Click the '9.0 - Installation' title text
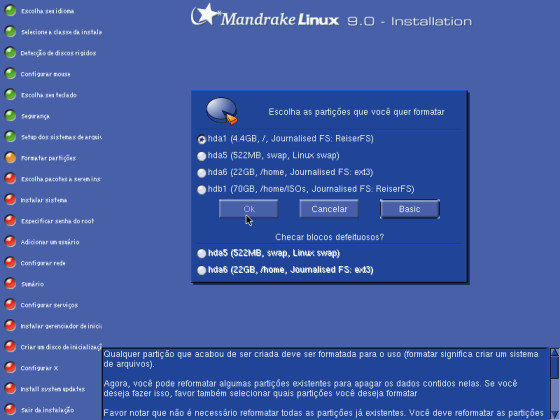560x420 pixels. (x=409, y=21)
